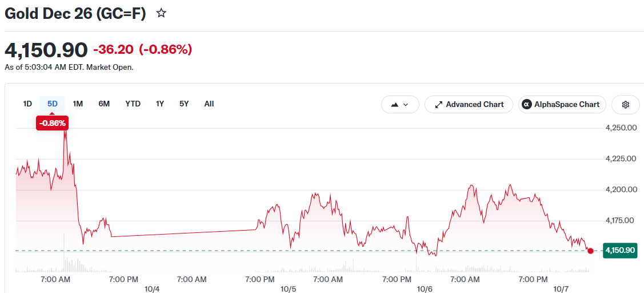The image size is (644, 293).
Task: Click the 10/5 date label
Action: 289,289
